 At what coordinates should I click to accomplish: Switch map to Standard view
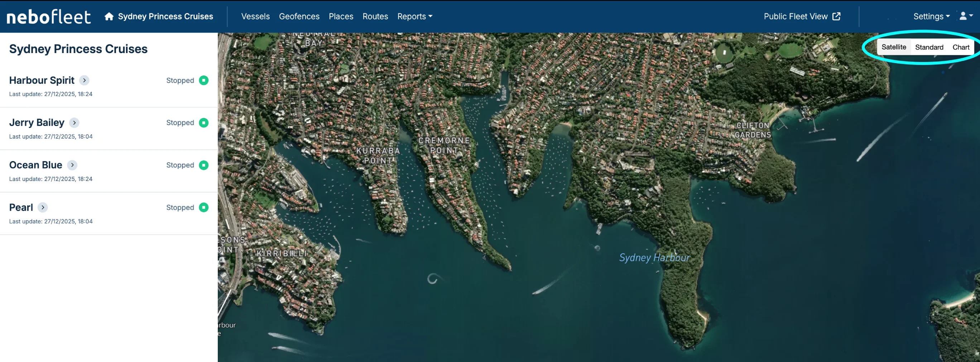(x=929, y=47)
